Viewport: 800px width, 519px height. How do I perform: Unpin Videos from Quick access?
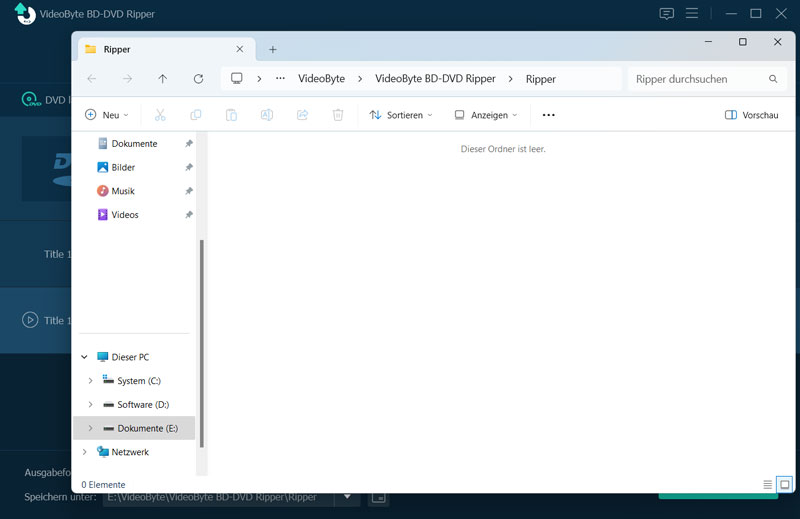coord(189,215)
